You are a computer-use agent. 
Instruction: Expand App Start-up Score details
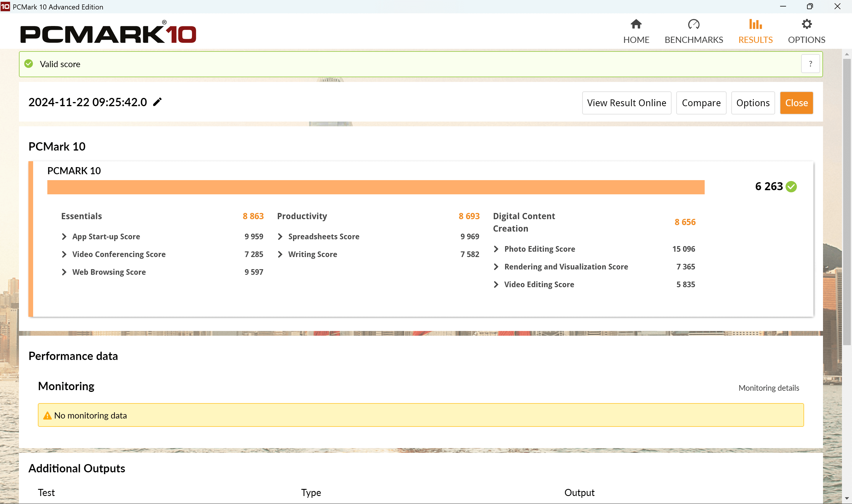(x=64, y=236)
